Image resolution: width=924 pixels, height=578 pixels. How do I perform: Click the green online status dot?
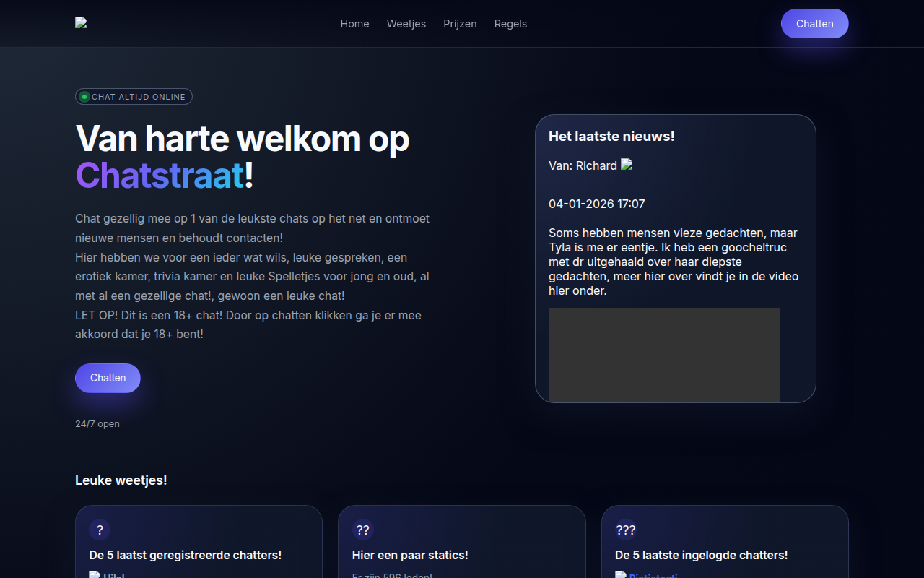pos(84,97)
